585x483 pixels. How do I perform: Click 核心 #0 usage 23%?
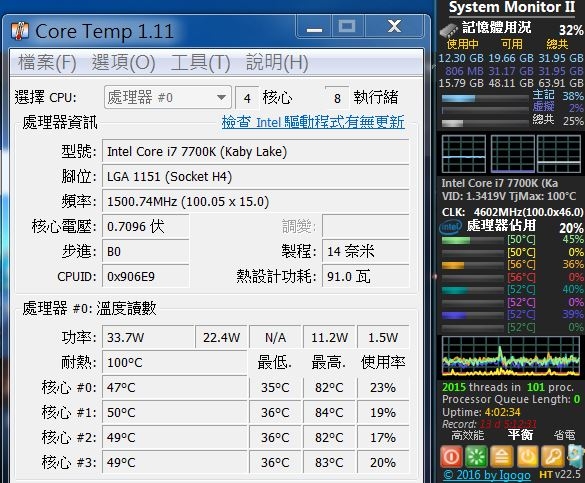point(383,388)
